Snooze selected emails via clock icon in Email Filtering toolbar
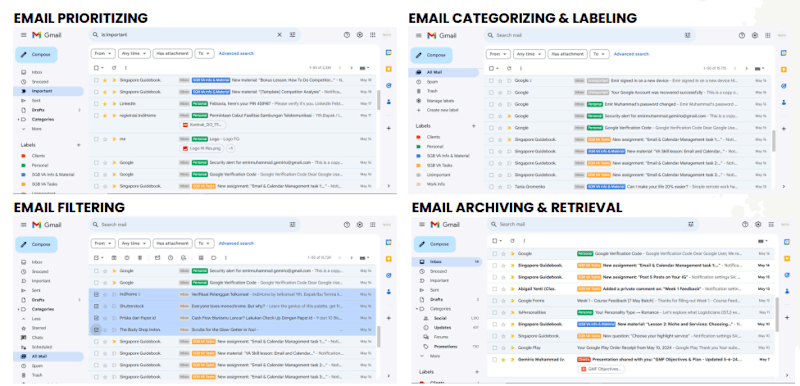This screenshot has width=800, height=386. tap(170, 258)
